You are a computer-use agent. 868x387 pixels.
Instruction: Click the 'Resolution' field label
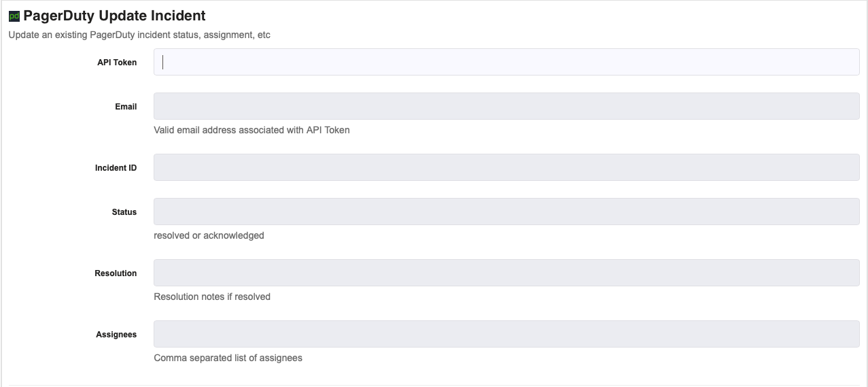click(116, 273)
